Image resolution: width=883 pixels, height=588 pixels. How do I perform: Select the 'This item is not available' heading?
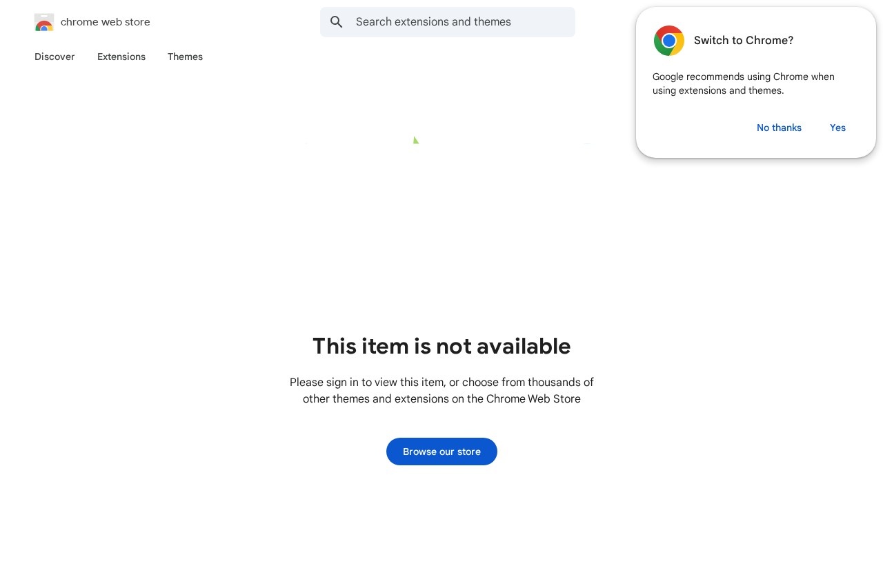coord(441,346)
